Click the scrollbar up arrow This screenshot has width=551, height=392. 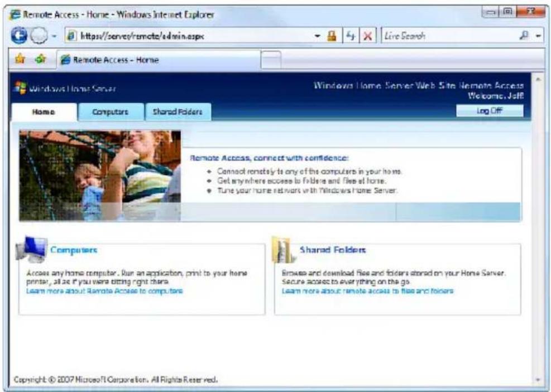pyautogui.click(x=538, y=80)
